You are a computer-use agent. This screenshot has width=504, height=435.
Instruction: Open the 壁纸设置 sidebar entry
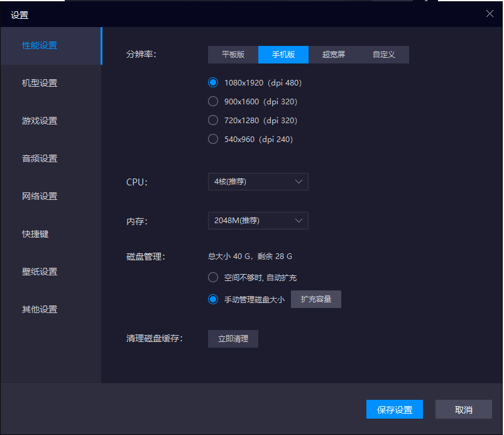40,272
